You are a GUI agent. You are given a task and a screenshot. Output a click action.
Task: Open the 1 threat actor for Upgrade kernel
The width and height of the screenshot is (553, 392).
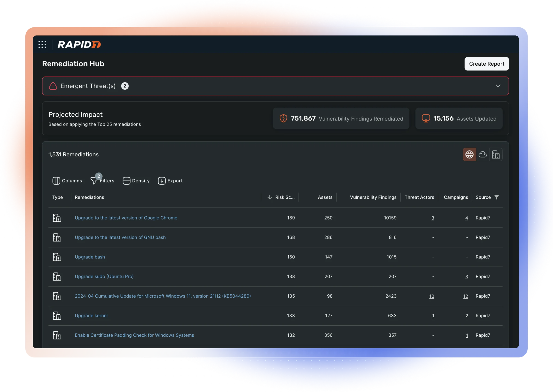tap(433, 316)
